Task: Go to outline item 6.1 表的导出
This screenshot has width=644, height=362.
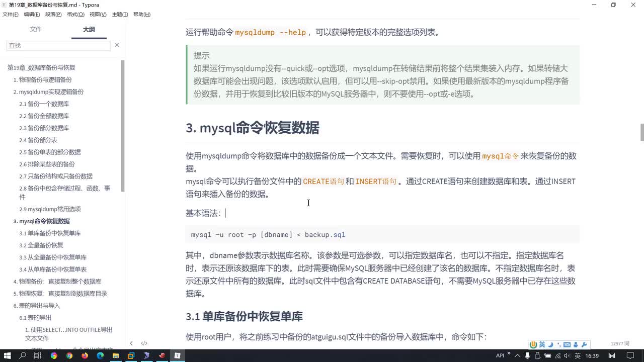Action: pos(35,317)
